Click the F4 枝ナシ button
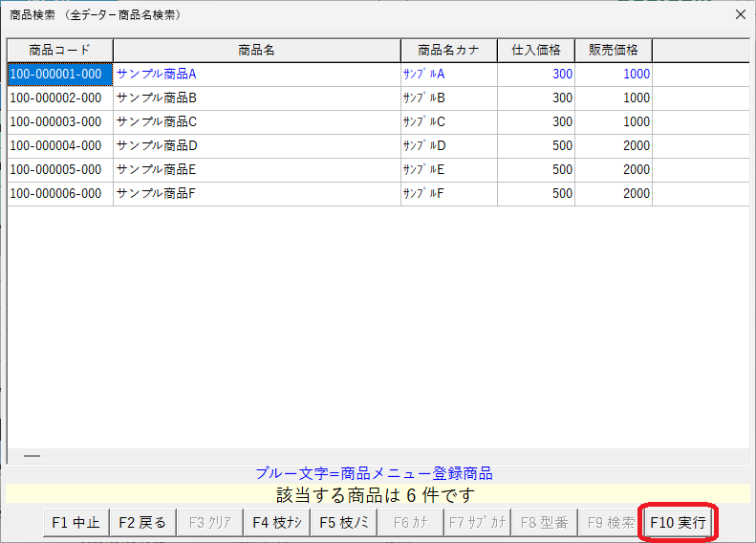This screenshot has height=543, width=756. pyautogui.click(x=276, y=523)
